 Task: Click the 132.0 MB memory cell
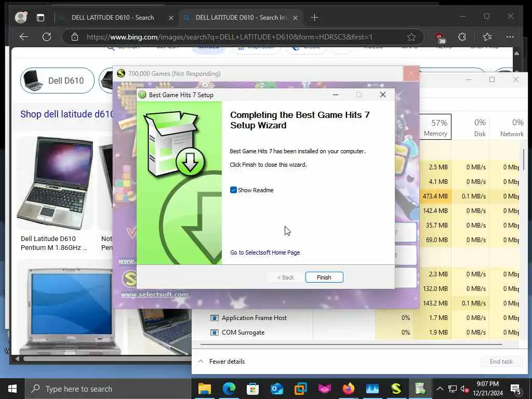435,289
